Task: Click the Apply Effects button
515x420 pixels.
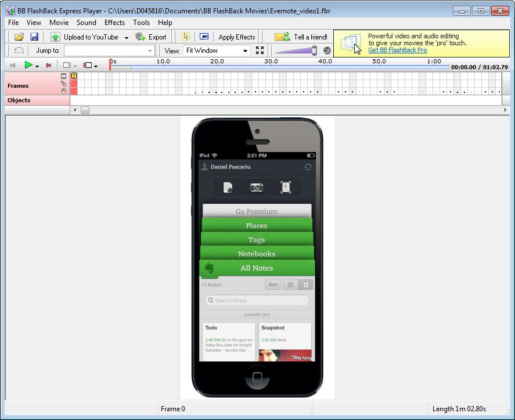Action: 237,37
